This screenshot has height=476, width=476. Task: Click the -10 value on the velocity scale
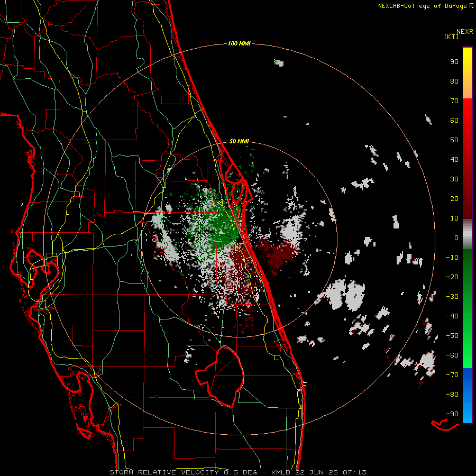[x=452, y=258]
